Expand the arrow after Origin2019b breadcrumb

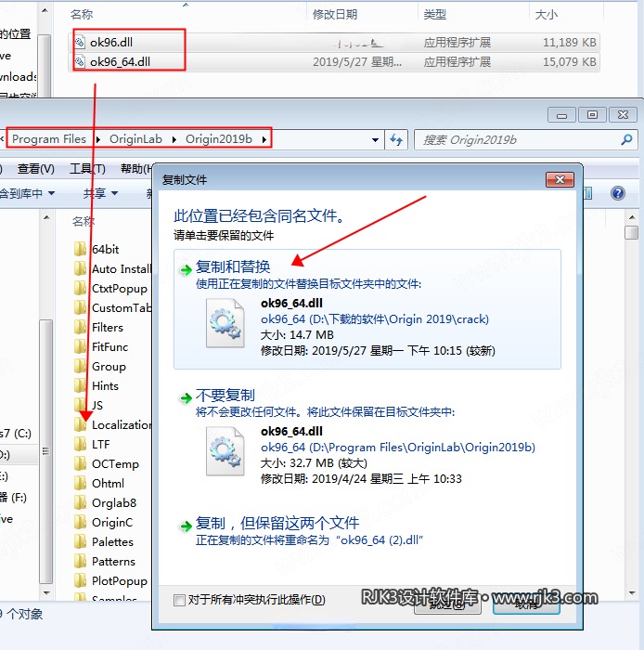[264, 139]
